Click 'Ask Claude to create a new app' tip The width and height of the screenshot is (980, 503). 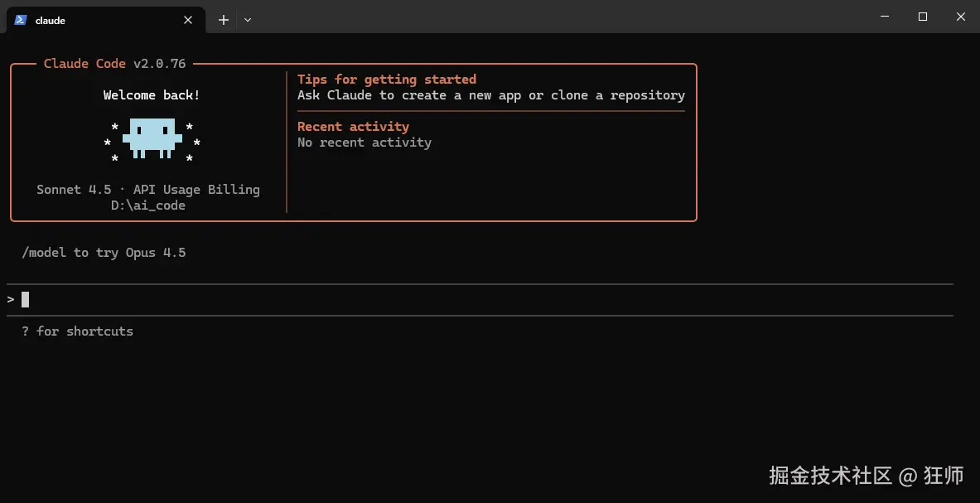coord(491,95)
